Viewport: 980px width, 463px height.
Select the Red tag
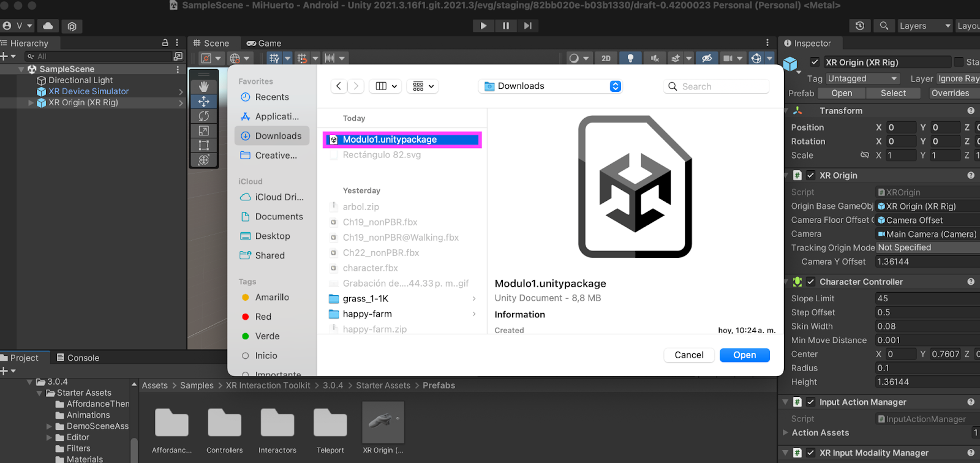272,317
